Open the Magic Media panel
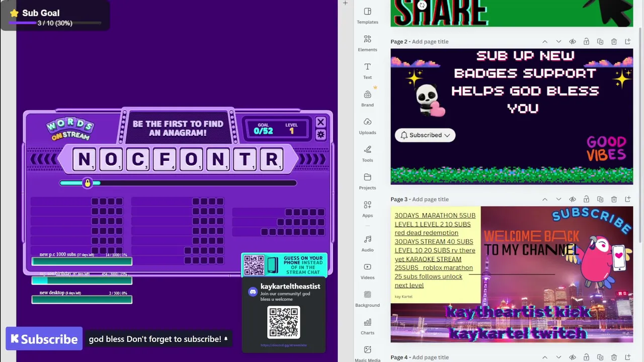644x362 pixels. pyautogui.click(x=367, y=354)
